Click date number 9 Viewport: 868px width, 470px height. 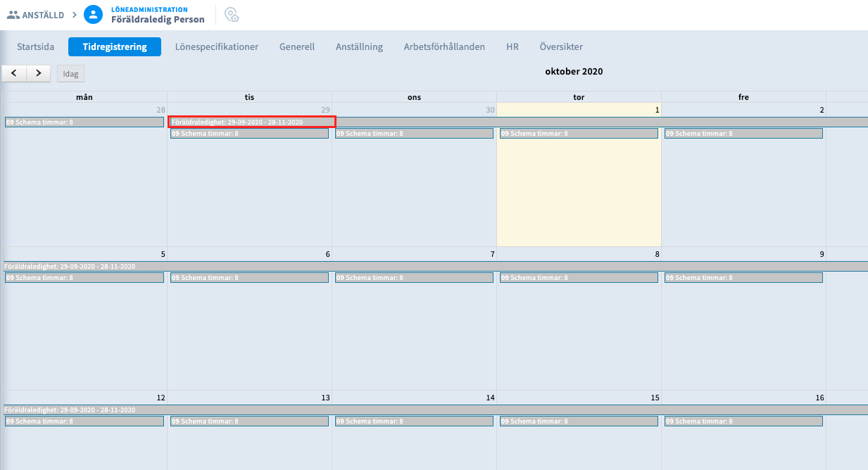click(x=822, y=254)
